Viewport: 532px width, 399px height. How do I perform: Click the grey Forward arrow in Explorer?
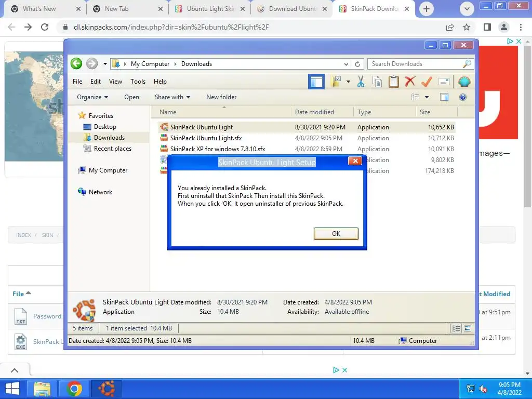[x=91, y=63]
